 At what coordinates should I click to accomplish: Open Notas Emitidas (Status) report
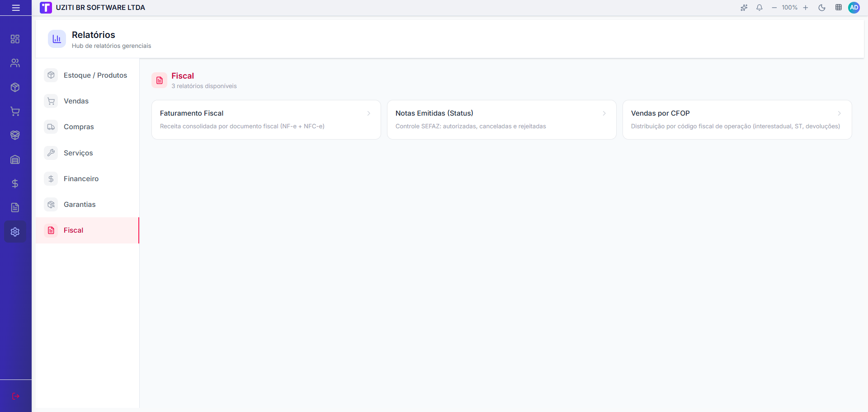point(502,120)
